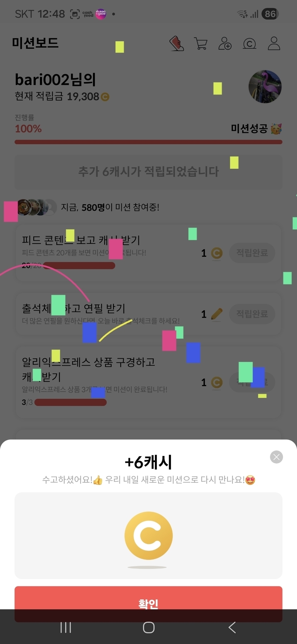Tap the participant avatars group

(x=37, y=207)
